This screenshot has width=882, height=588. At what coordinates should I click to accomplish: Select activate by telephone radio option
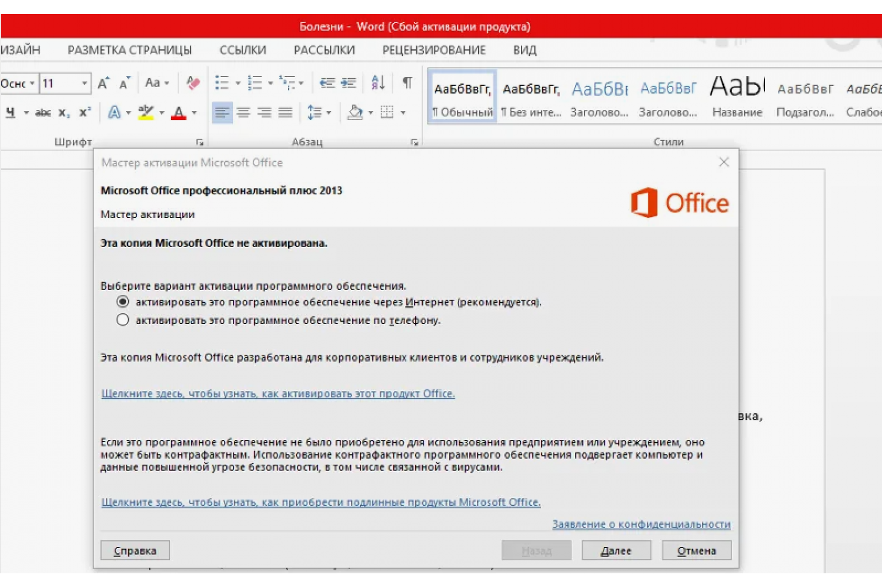click(x=123, y=320)
